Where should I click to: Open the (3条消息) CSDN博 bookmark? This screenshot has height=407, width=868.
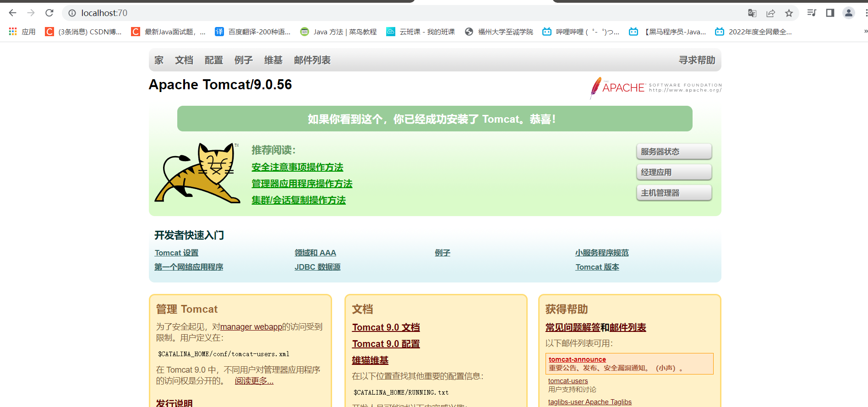pyautogui.click(x=83, y=32)
